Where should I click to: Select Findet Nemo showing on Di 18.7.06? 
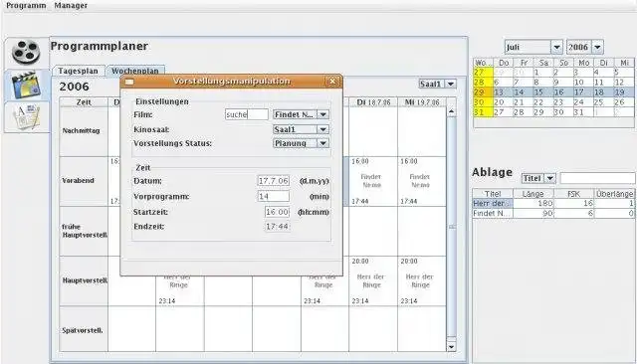pyautogui.click(x=373, y=181)
